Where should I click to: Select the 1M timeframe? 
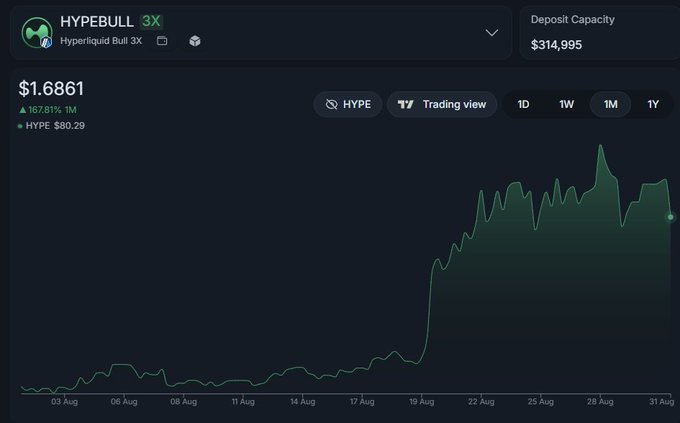[x=610, y=104]
